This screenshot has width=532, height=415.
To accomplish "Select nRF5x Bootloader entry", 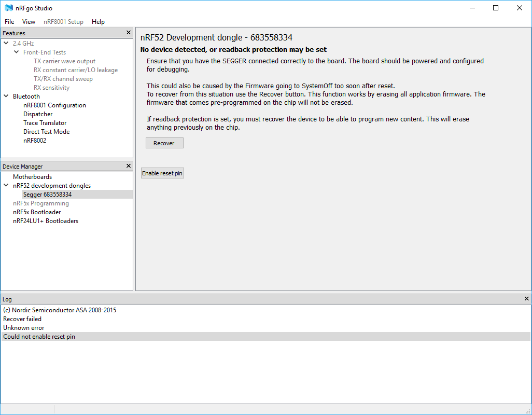I will point(37,212).
